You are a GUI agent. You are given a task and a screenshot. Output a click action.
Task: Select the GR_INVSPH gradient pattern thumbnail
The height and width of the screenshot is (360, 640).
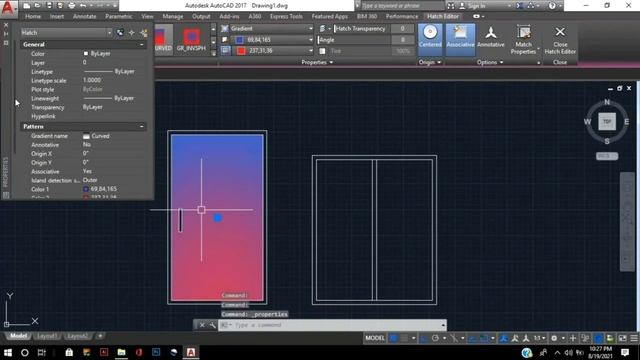click(191, 39)
